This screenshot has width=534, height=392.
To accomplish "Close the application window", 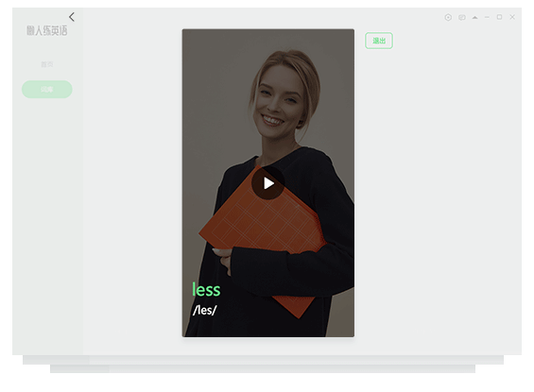I will coord(512,17).
